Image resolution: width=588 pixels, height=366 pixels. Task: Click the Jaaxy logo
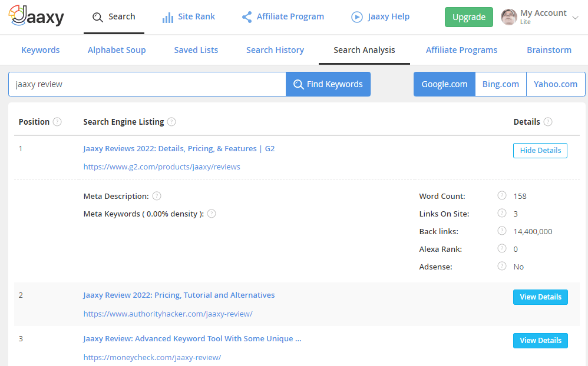(x=37, y=16)
